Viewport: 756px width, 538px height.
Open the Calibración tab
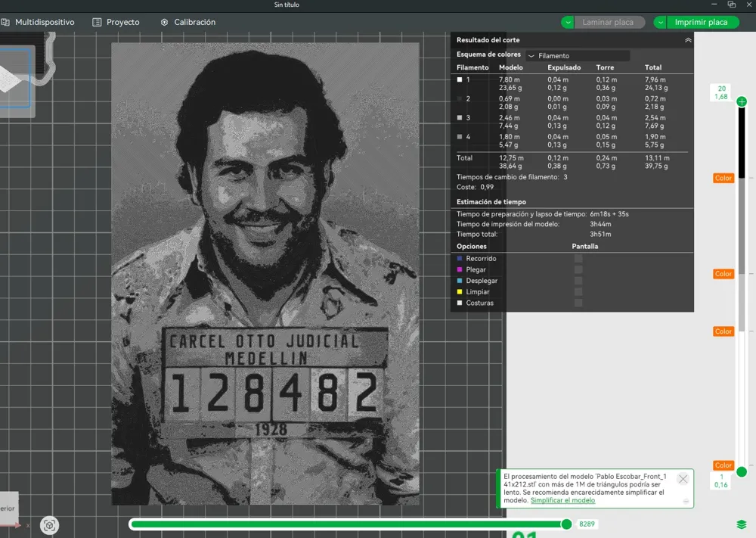click(188, 22)
